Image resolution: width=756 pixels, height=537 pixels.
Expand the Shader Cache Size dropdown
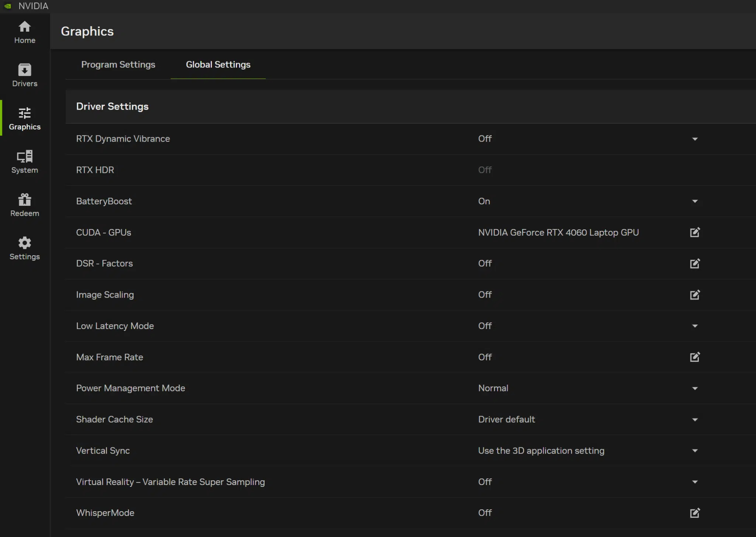coord(695,420)
